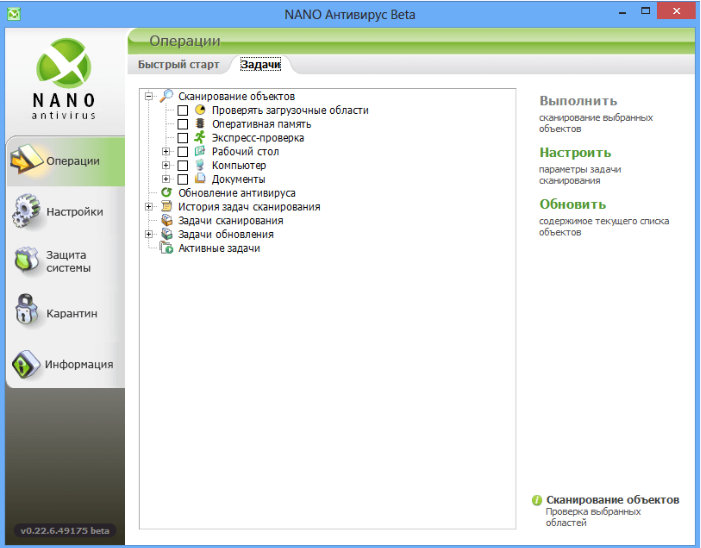Screen dimensions: 701x548
Task: Click the magnifier icon beside Сканирование объектов
Action: coord(166,96)
